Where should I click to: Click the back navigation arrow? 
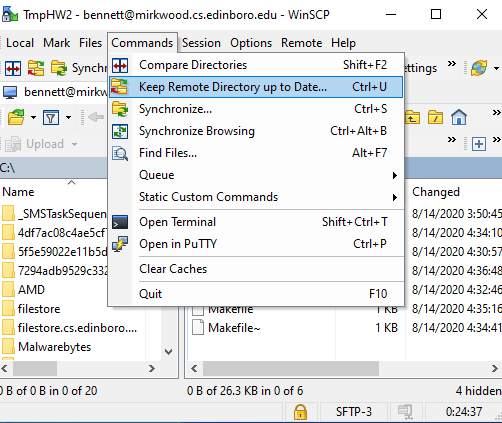coord(96,117)
